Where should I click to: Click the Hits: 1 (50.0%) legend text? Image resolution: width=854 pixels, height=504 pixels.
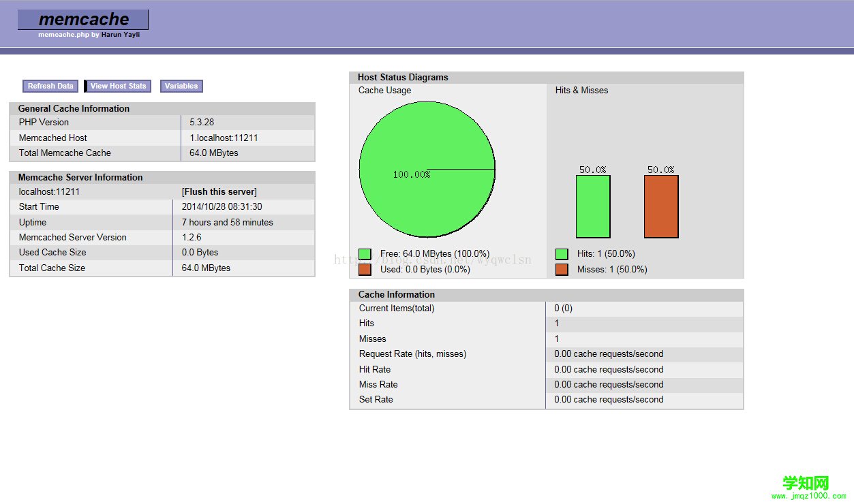click(606, 254)
